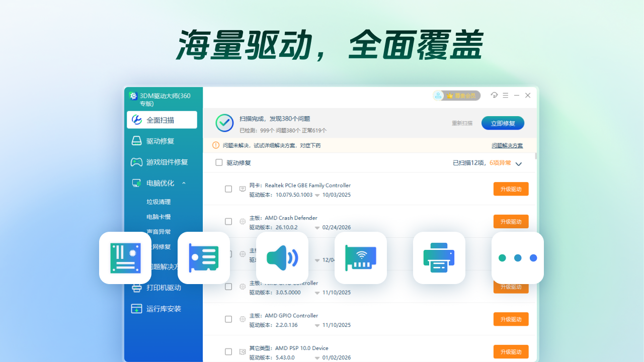
Task: Click the chip icon beside AMD GPIO Controller 2.2.0.136
Action: (243, 319)
